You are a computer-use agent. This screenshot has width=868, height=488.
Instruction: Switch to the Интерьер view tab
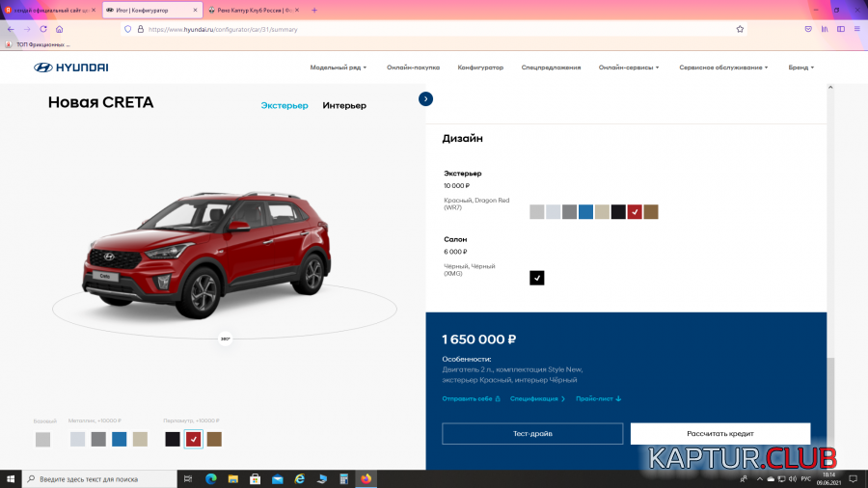pos(344,105)
